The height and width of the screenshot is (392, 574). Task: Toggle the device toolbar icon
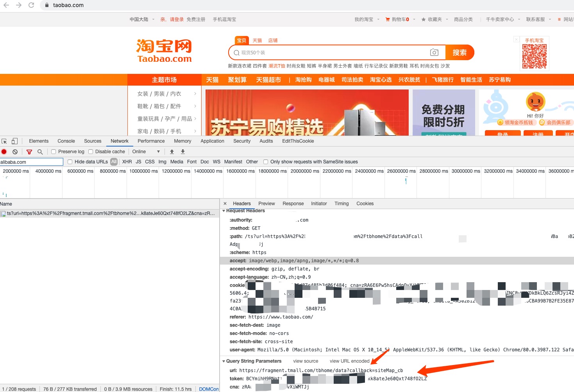point(14,141)
